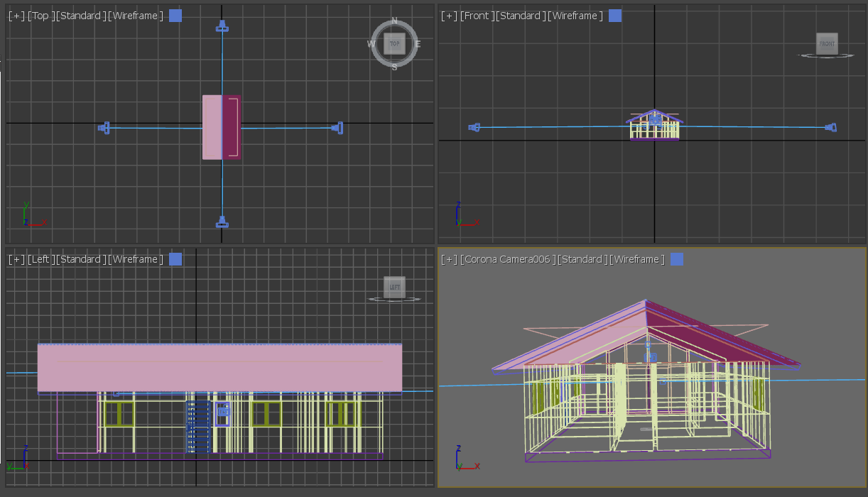Click the FRONT face of the ViewCube
Image resolution: width=868 pixels, height=497 pixels.
(827, 43)
